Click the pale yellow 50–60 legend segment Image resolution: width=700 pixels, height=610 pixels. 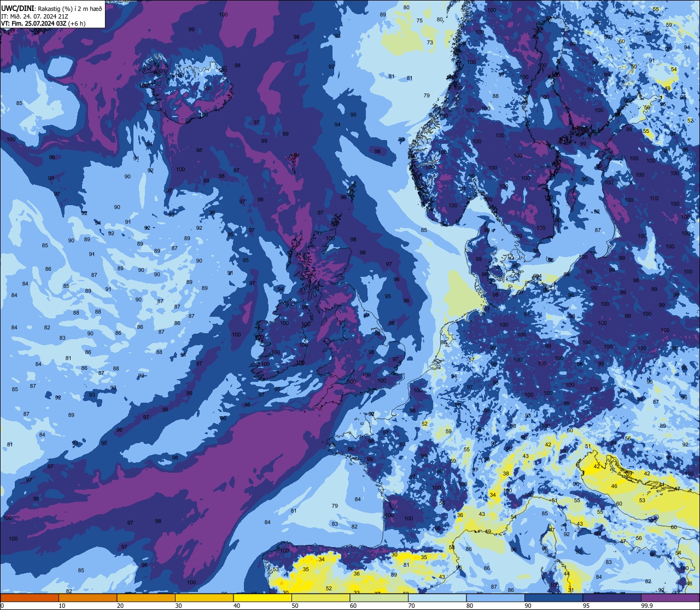[x=320, y=597]
